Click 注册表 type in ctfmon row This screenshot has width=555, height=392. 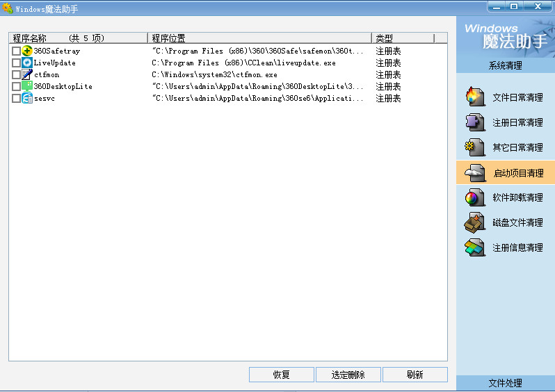coord(388,74)
